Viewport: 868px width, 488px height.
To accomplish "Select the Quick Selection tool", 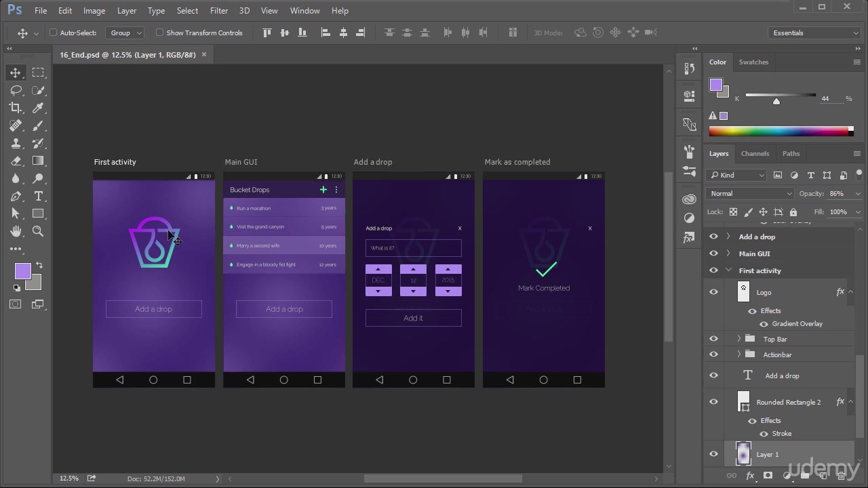I will point(38,90).
